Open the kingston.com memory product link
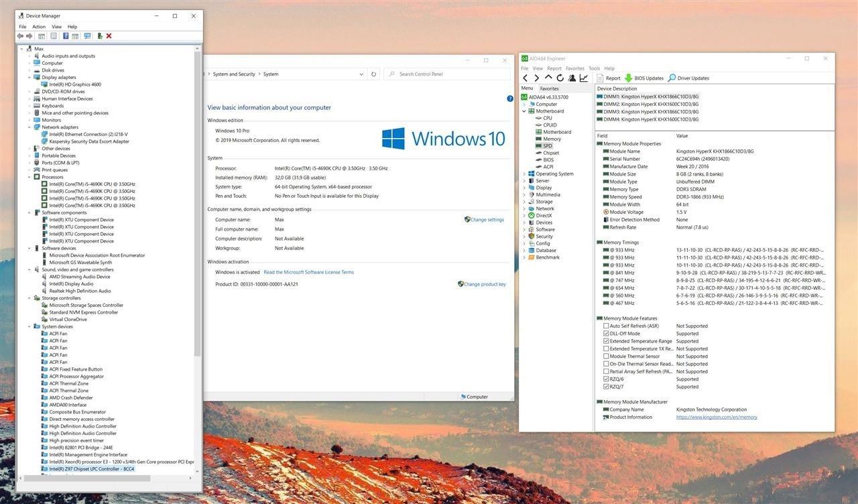 (x=717, y=417)
